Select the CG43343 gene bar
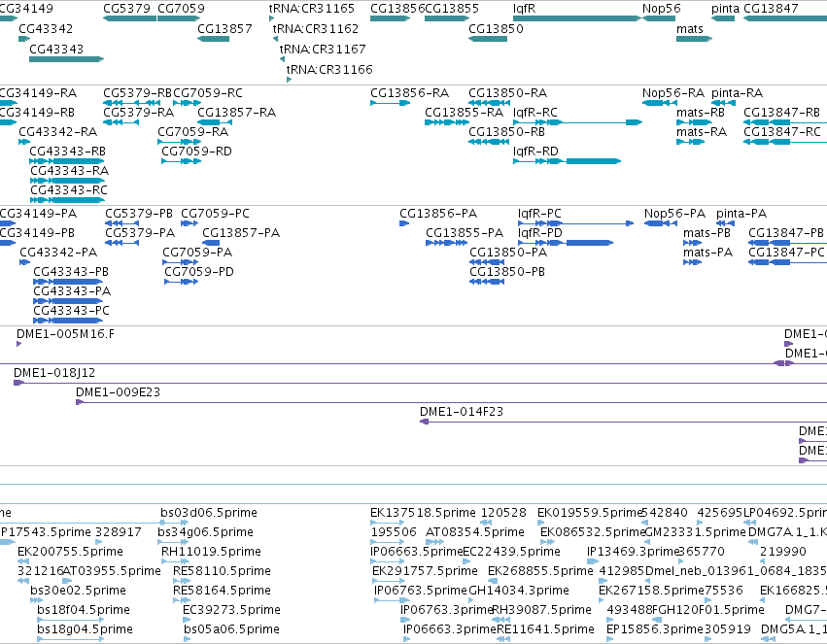 coord(66,59)
